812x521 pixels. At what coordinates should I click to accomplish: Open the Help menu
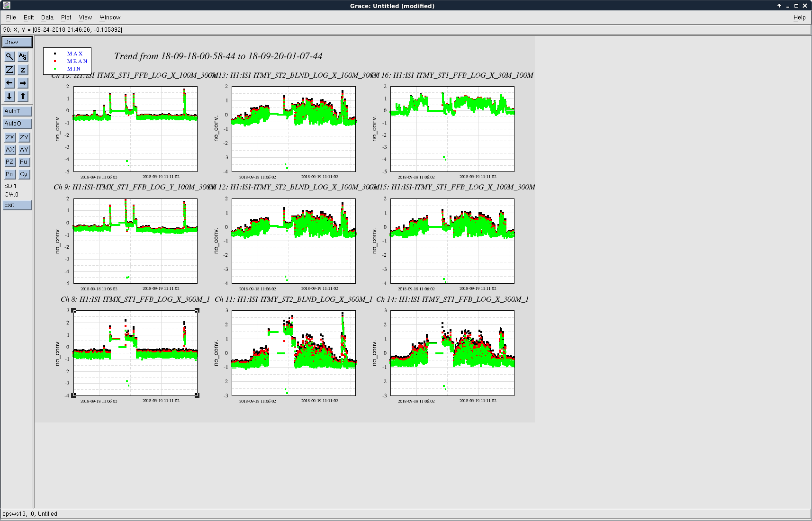[799, 18]
